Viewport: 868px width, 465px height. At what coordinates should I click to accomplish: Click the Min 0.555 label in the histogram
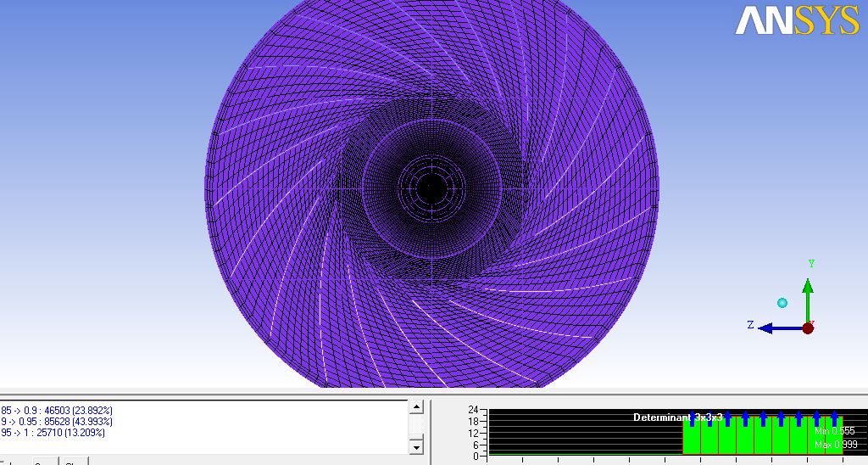coord(835,431)
